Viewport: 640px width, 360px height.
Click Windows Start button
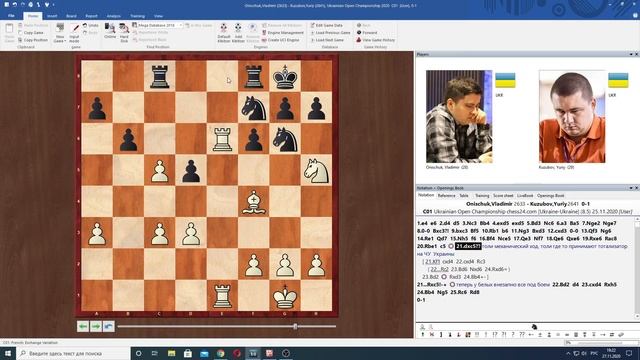point(7,353)
